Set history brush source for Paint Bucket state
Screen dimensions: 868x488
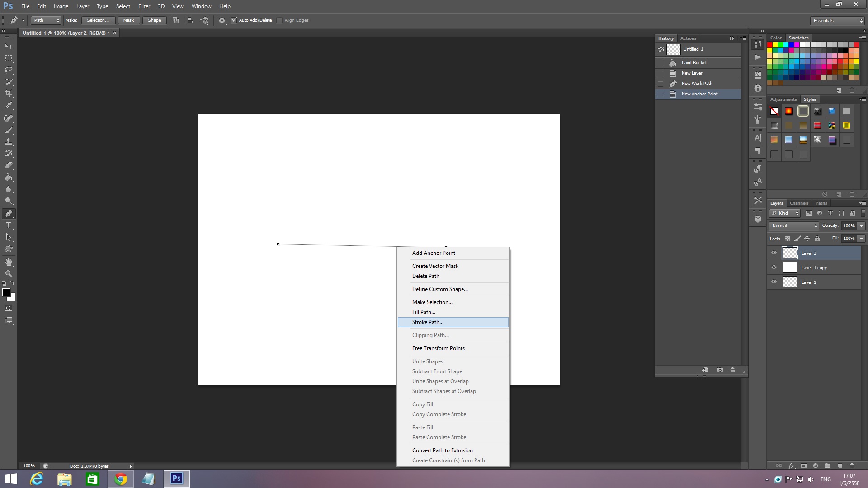pos(660,63)
